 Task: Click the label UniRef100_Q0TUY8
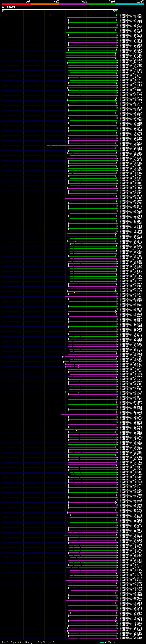pos(131,67)
